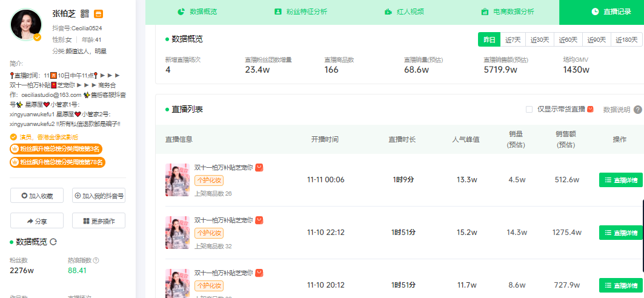Click the 5719.9w 直播销售额 value
The height and width of the screenshot is (298, 644).
pos(500,70)
